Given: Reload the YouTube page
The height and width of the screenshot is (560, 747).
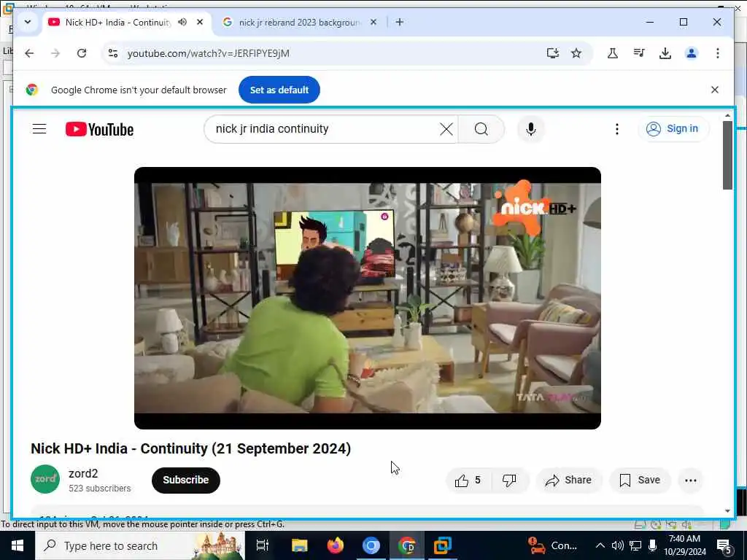Looking at the screenshot, I should pos(82,53).
